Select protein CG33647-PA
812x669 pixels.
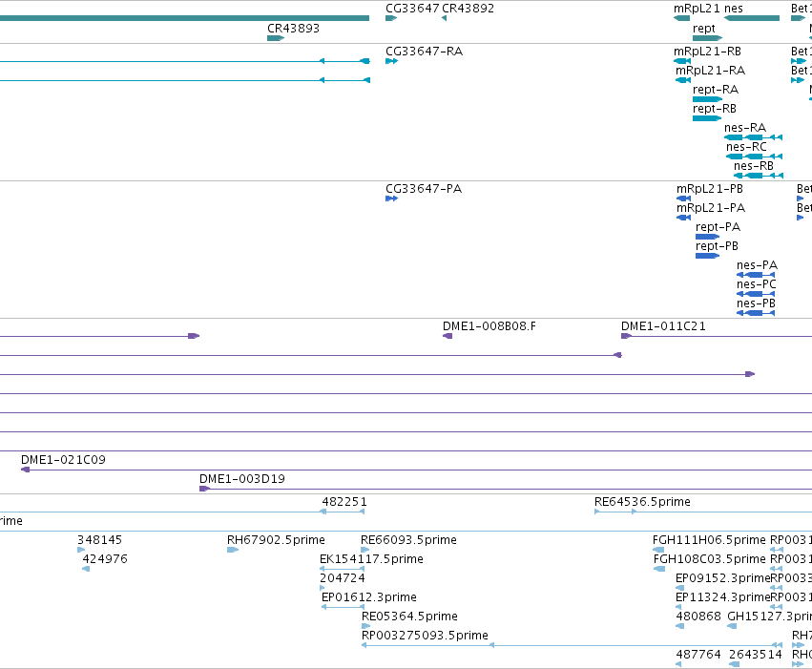coord(424,188)
